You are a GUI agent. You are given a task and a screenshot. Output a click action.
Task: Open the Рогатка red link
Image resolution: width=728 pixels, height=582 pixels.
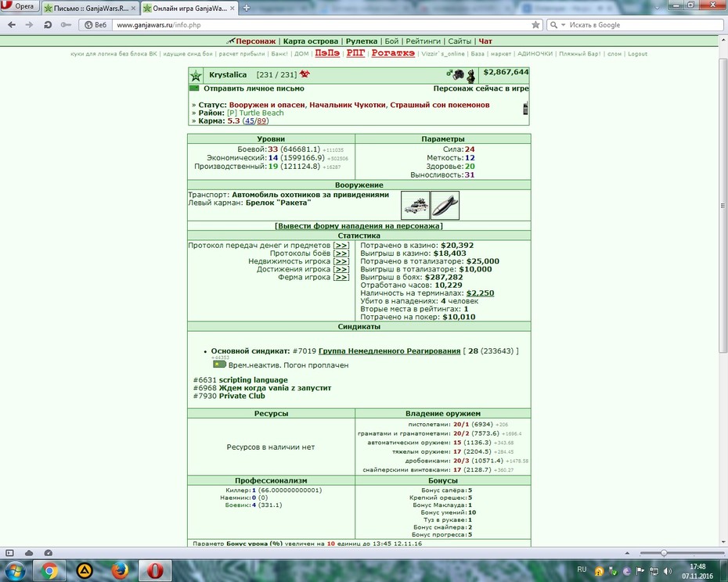pyautogui.click(x=393, y=53)
